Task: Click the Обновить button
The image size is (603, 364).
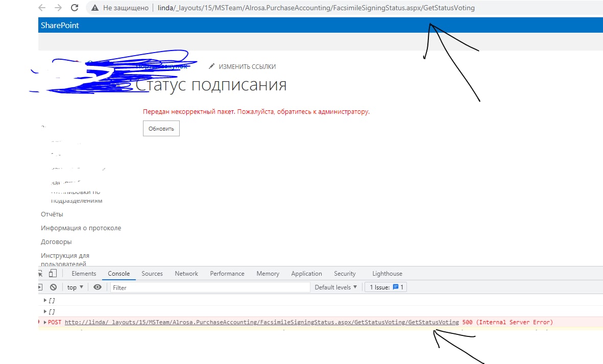Action: (x=161, y=128)
